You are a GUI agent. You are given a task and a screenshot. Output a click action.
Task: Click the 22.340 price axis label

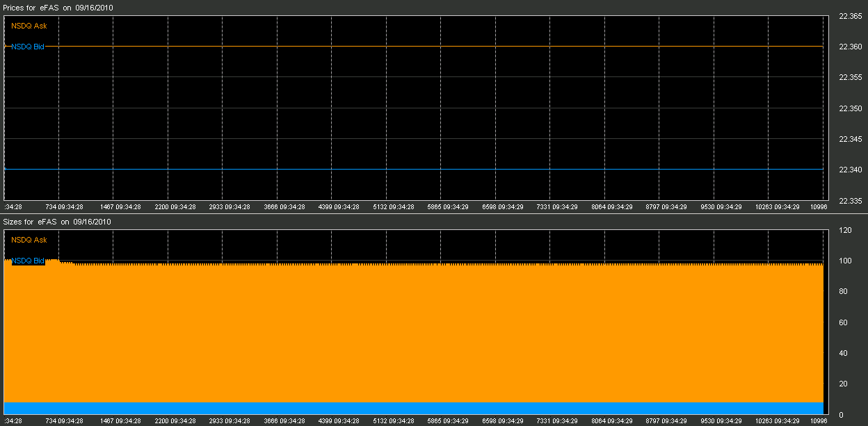tap(852, 170)
